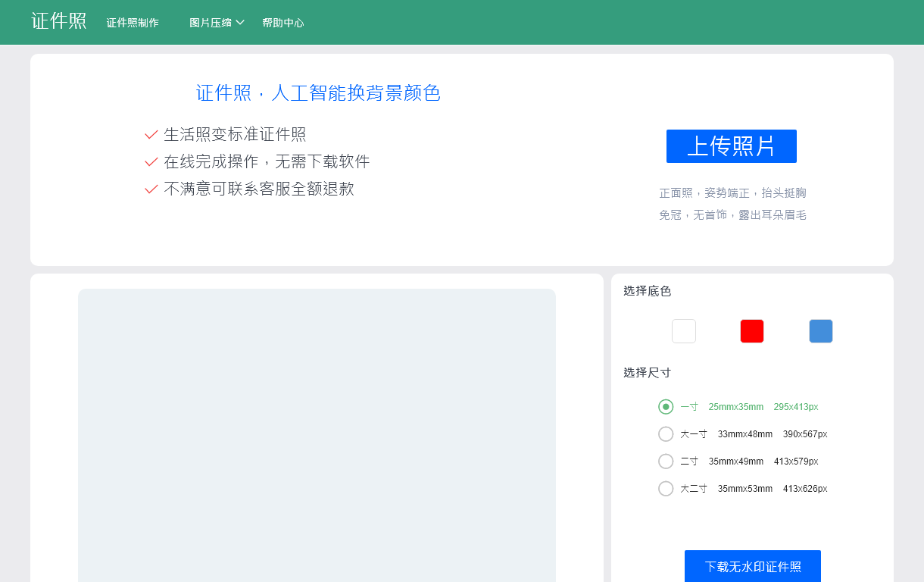Screen dimensions: 924x582
Task: Click the photo preview placeholder area
Action: click(318, 432)
